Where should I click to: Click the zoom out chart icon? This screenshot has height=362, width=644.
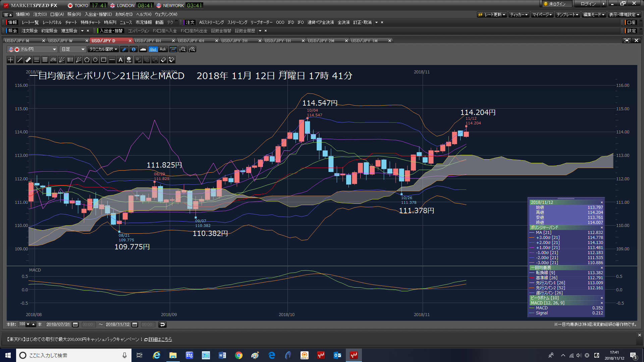pos(182,49)
